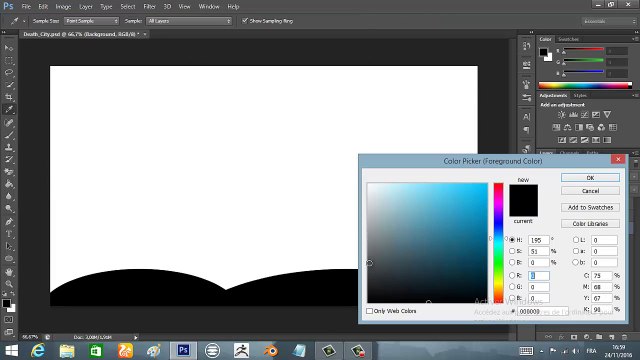Select the Hand tool
Viewport: 640px width, 360px height.
click(x=9, y=272)
